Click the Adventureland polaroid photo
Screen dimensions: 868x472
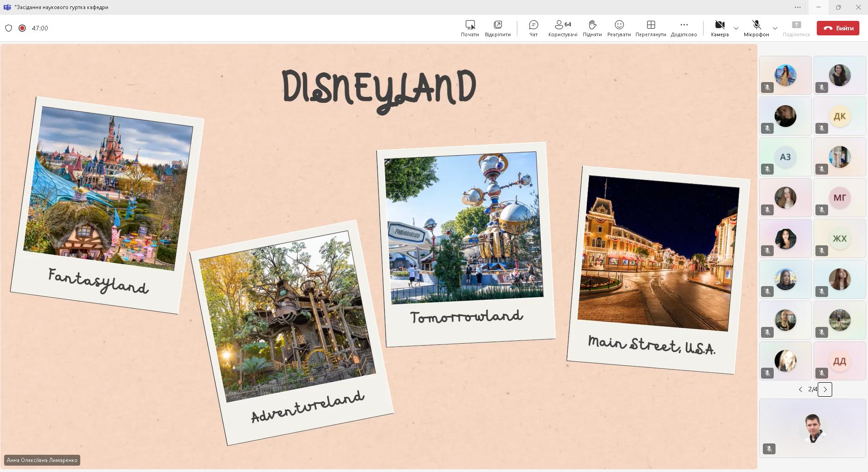(x=291, y=333)
